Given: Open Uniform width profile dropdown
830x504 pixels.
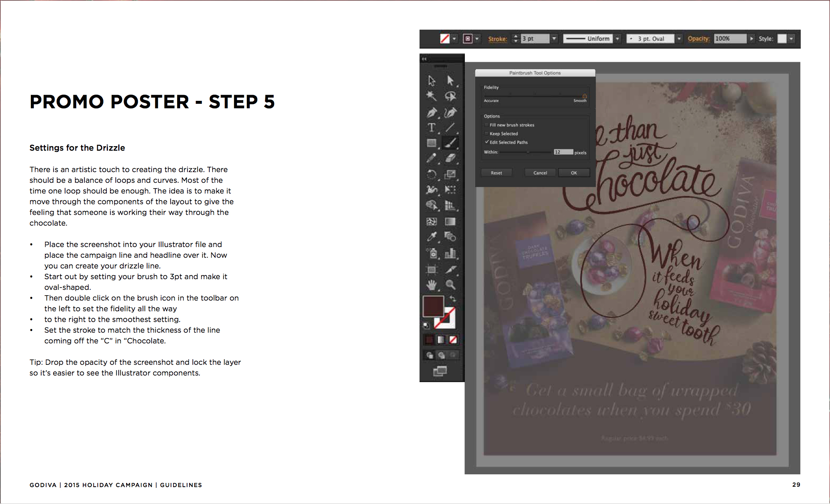Looking at the screenshot, I should pos(617,39).
